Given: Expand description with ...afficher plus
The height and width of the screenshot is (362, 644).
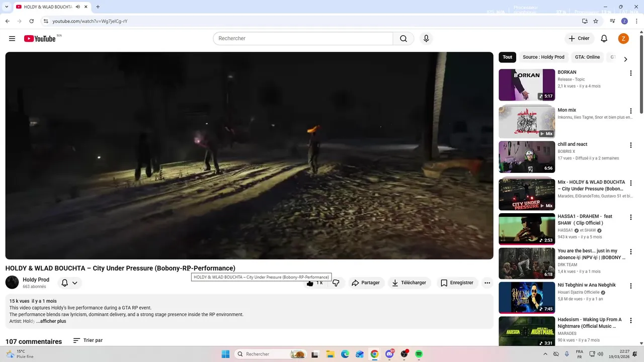Looking at the screenshot, I should coord(51,321).
